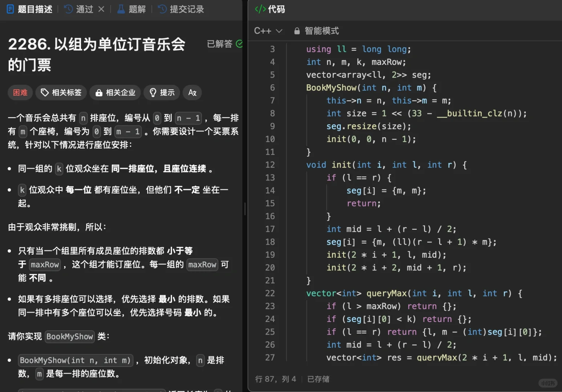Click the tag icon in 相关标签
The height and width of the screenshot is (392, 562).
tap(45, 93)
